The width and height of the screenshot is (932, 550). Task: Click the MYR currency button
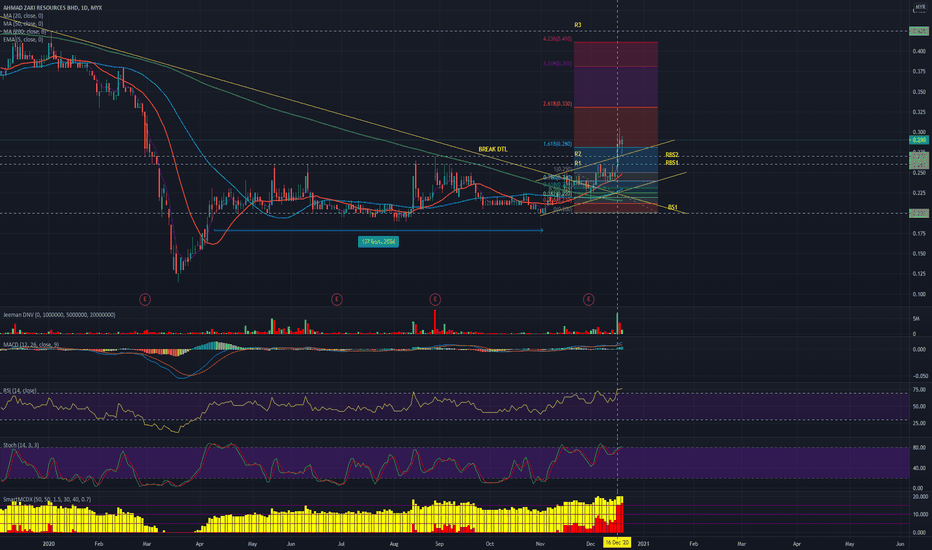[920, 7]
